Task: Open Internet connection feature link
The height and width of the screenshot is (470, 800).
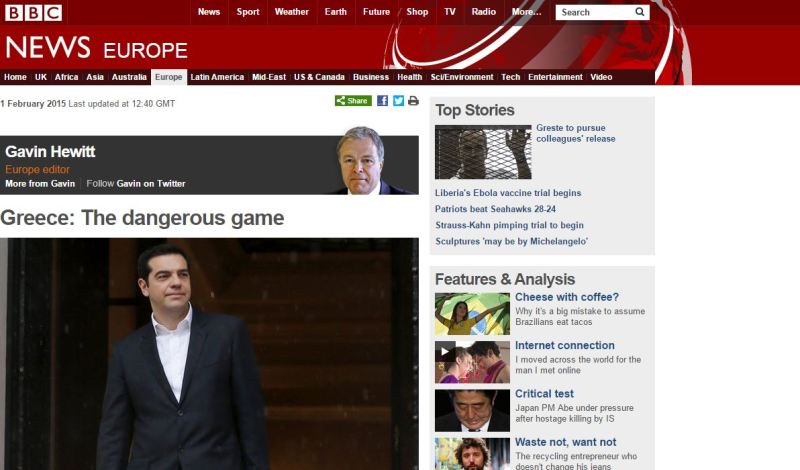Action: pos(565,345)
